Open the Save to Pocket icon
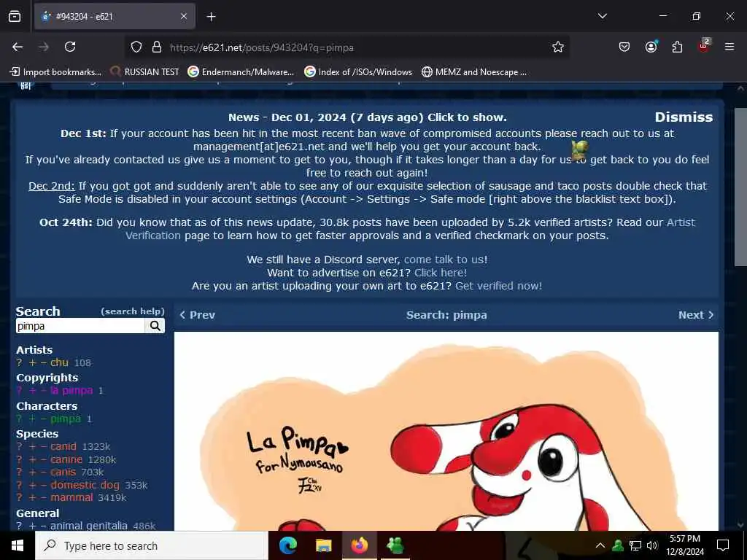 [x=624, y=47]
